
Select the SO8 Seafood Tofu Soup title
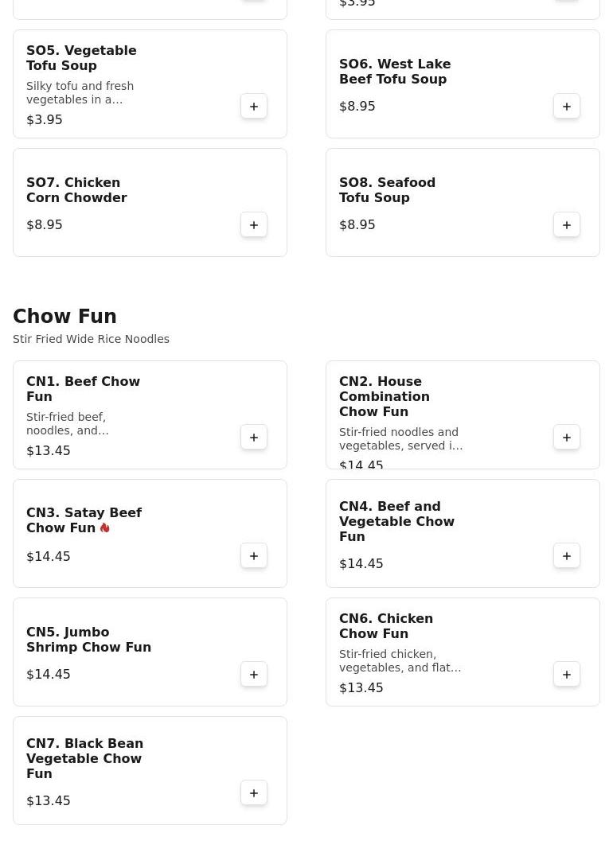[x=387, y=190]
